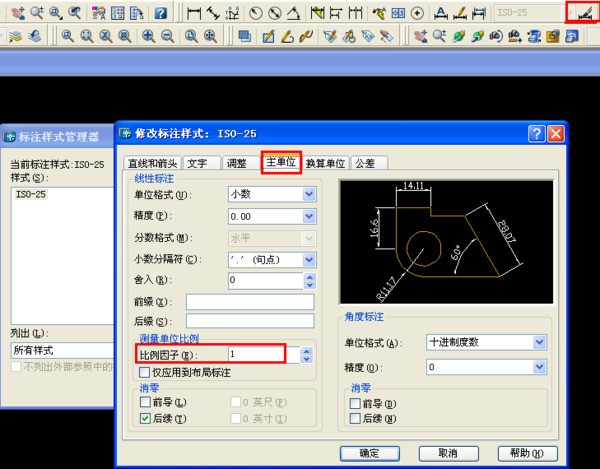600x469 pixels.
Task: Click the dialog title bar help button
Action: 537,132
